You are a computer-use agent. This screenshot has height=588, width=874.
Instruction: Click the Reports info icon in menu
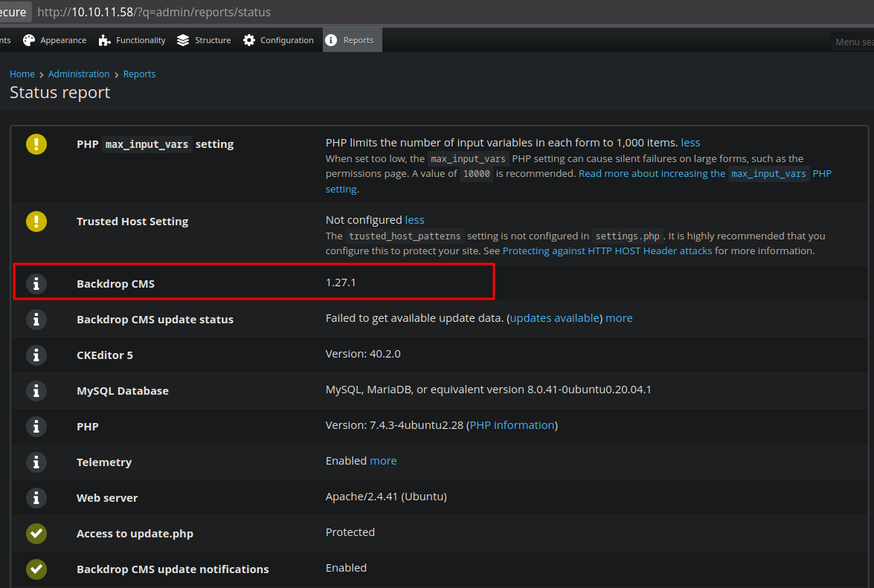pos(331,40)
